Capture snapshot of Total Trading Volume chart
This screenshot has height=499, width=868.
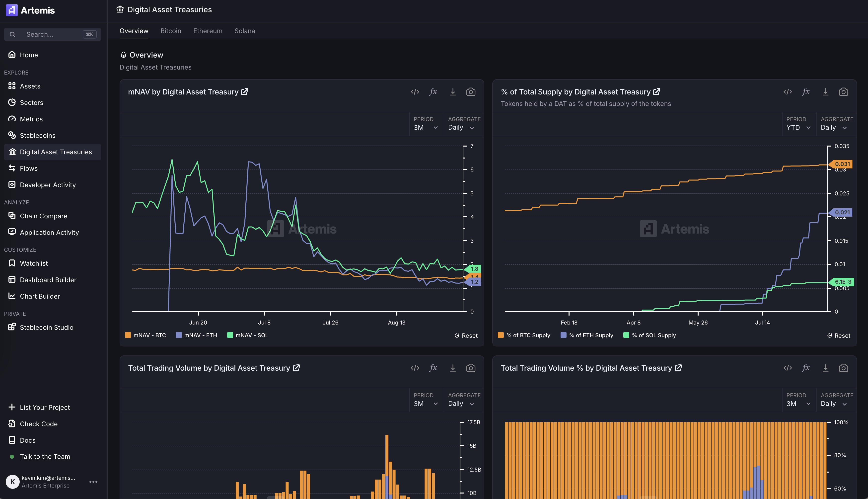coord(471,368)
